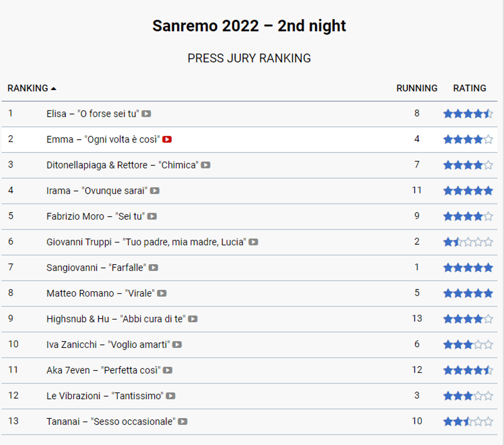The width and height of the screenshot is (504, 445).
Task: Open Emma's "Ogni volta è così" YouTube clip
Action: pos(168,139)
